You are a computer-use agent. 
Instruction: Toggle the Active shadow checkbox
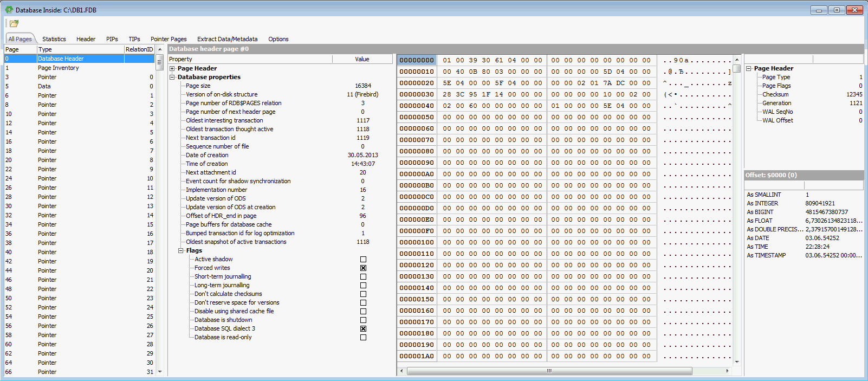[x=363, y=259]
